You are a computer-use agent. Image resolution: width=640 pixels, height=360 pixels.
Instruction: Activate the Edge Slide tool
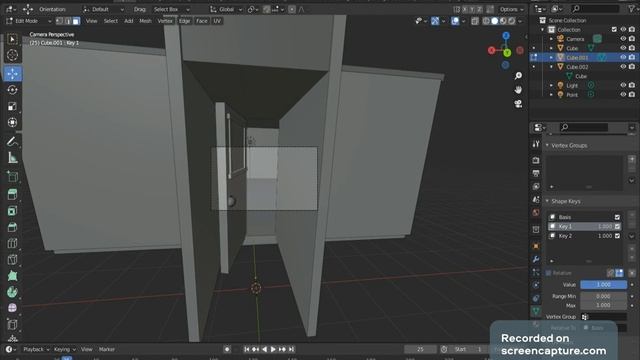pos(12,325)
